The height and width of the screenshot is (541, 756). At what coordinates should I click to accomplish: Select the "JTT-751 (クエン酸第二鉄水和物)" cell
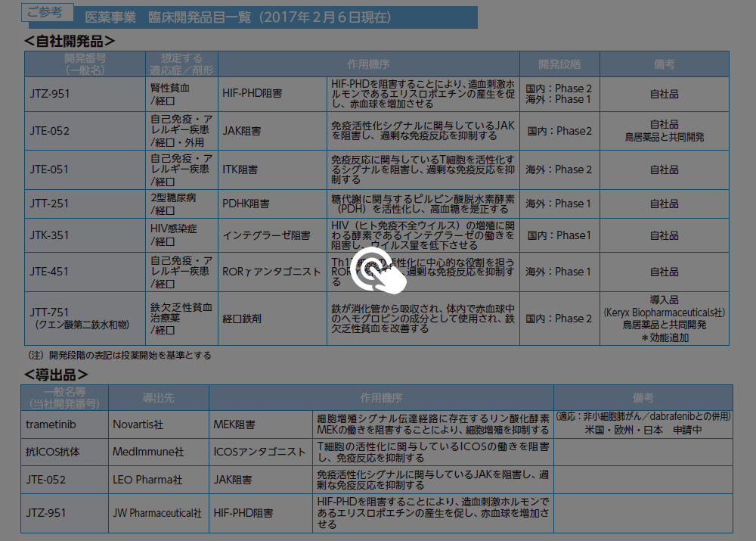pos(85,319)
